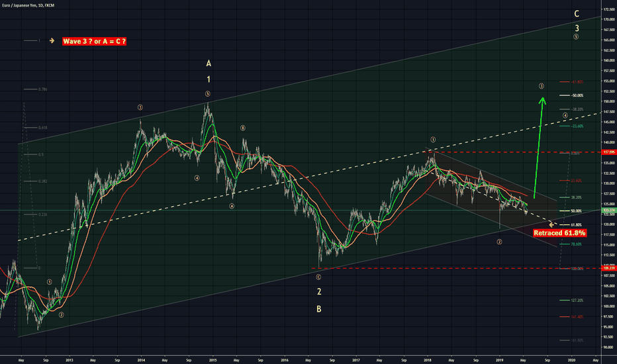
Task: Click the green -23.60% extension label
Action: [x=577, y=126]
